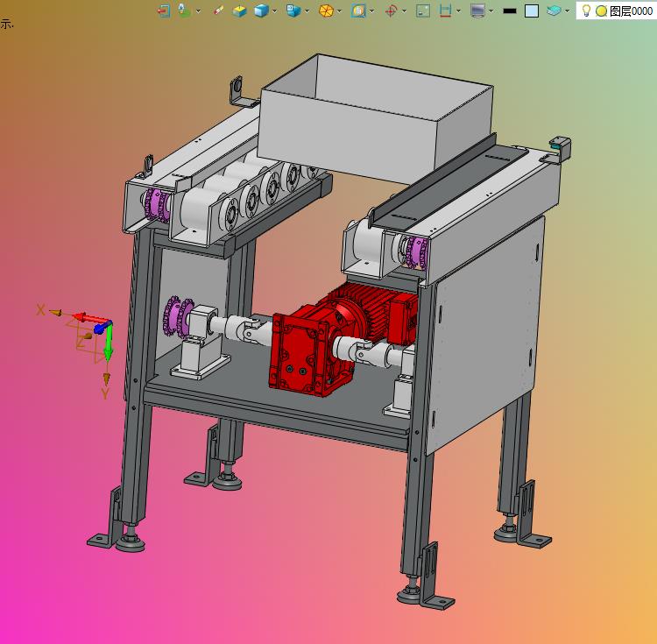Click the Y axis label on triad

coord(105,393)
